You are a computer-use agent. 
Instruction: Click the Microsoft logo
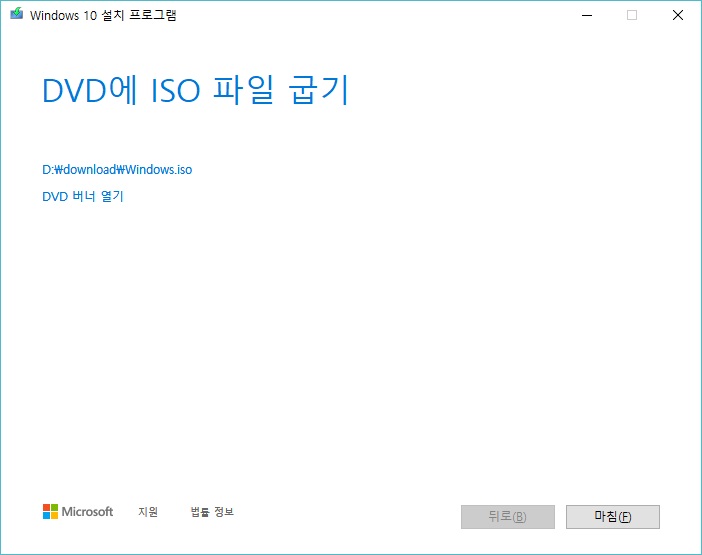pyautogui.click(x=78, y=511)
